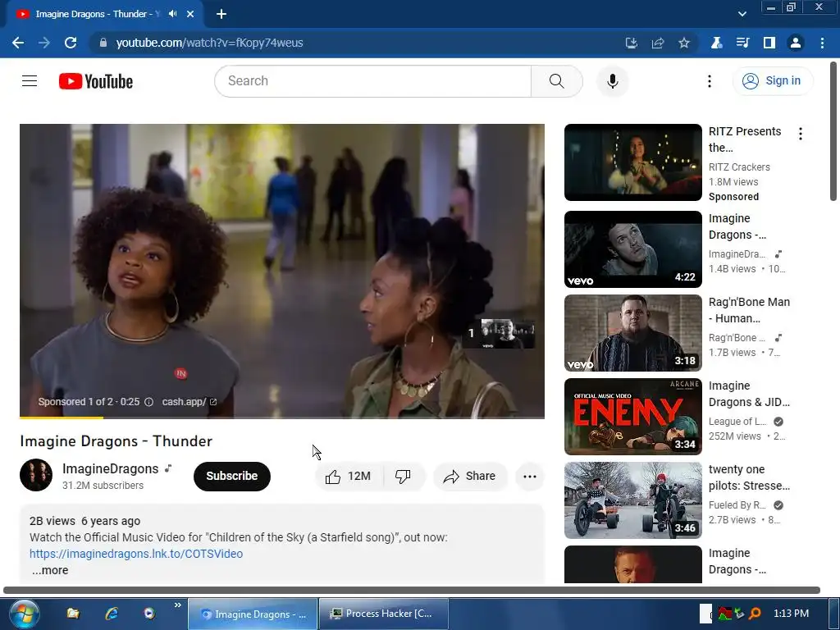840x630 pixels.
Task: Click the 1:13 PM system clock
Action: tap(791, 614)
